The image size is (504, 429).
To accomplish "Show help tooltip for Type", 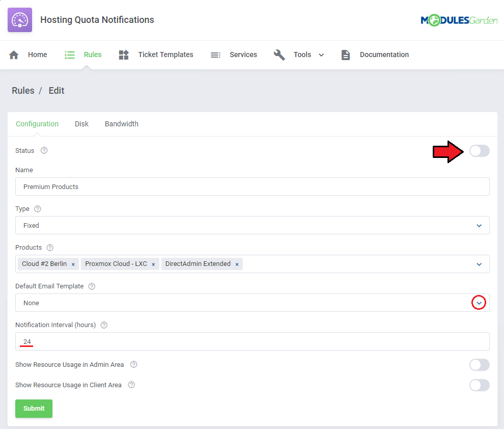I will pos(38,209).
